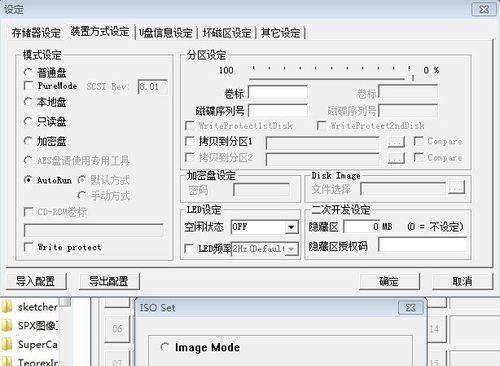Enable the PureMode checkbox
The width and height of the screenshot is (500, 366).
[29, 86]
